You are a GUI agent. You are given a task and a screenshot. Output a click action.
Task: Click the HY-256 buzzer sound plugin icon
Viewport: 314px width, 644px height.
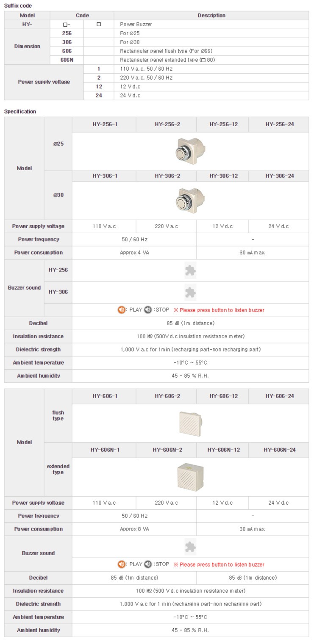(x=190, y=270)
